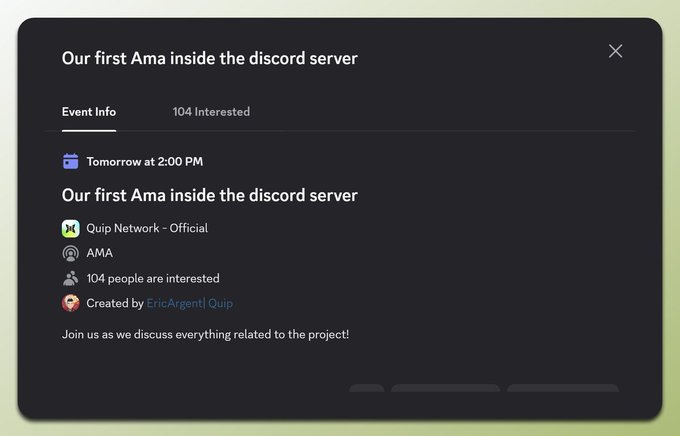Click 'Tomorrow at 2:00 PM' date text
The height and width of the screenshot is (436, 680).
[x=145, y=162]
